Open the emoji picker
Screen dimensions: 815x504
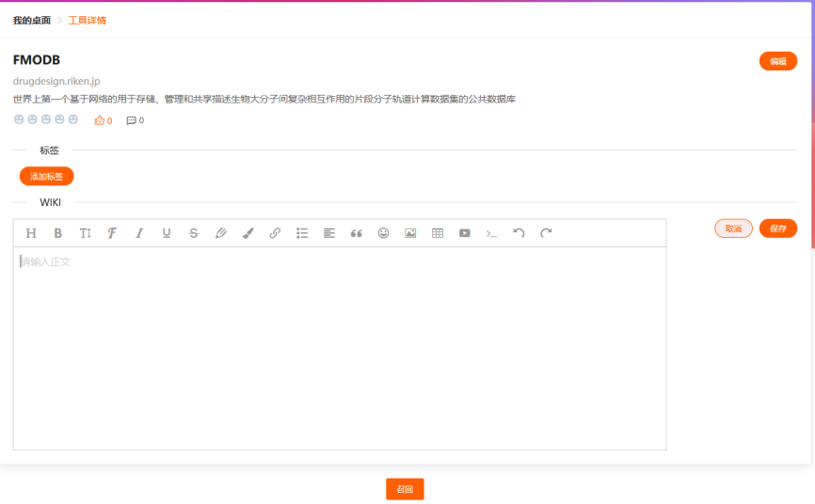point(384,233)
